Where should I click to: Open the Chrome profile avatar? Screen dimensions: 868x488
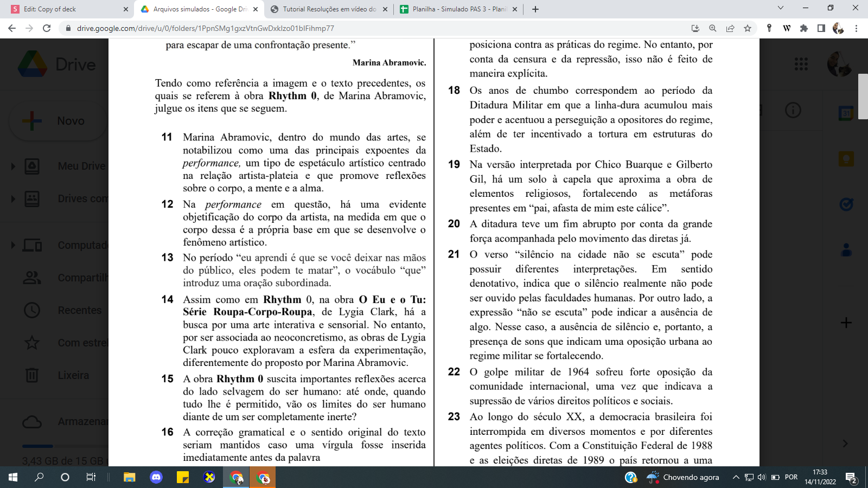[x=838, y=28]
